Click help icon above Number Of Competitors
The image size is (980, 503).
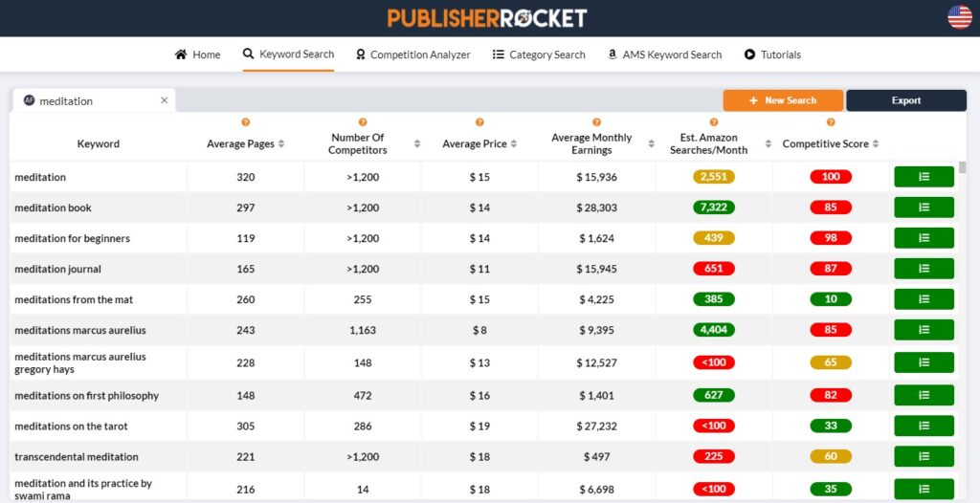[x=363, y=122]
